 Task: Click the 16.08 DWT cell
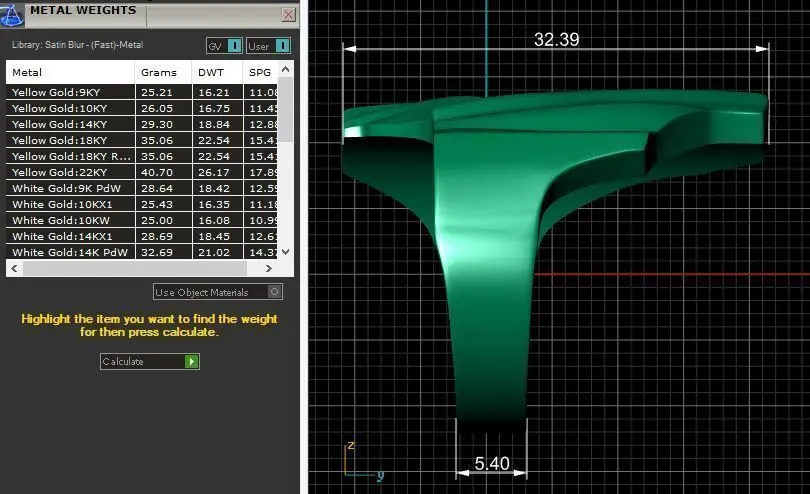(217, 221)
